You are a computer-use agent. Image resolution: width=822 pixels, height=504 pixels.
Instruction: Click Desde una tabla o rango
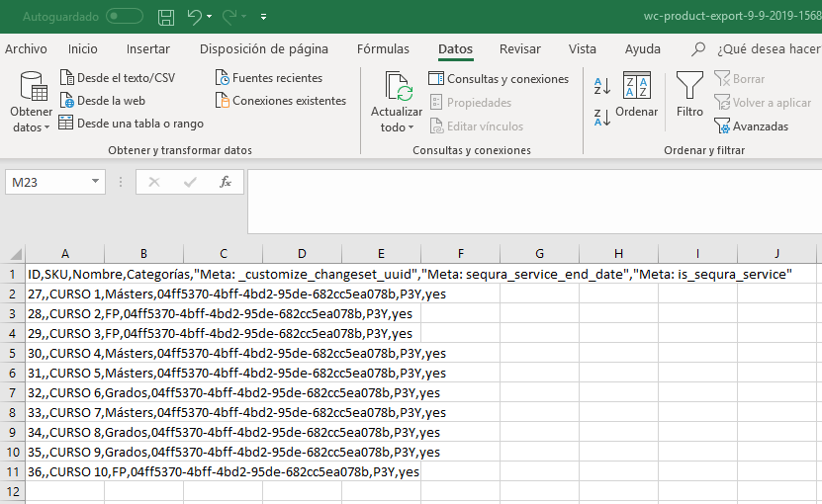(x=67, y=124)
